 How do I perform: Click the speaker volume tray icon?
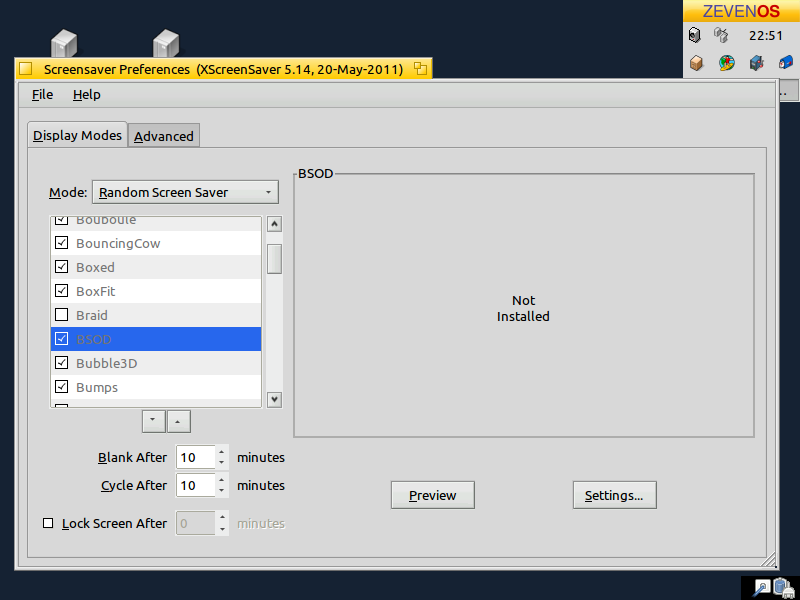click(x=695, y=35)
